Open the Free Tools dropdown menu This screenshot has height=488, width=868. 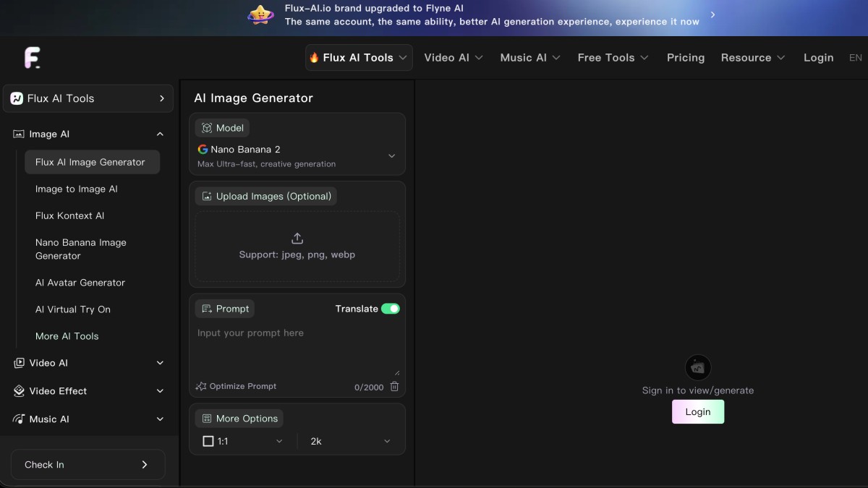click(x=613, y=58)
